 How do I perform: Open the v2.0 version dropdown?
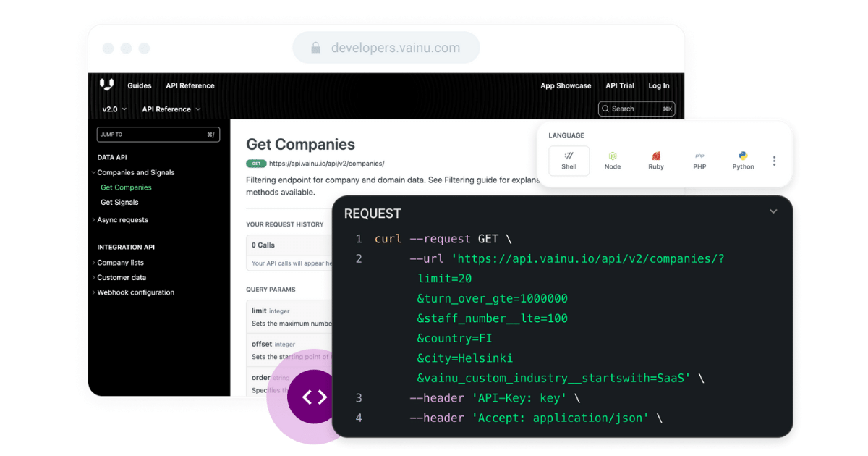[114, 109]
